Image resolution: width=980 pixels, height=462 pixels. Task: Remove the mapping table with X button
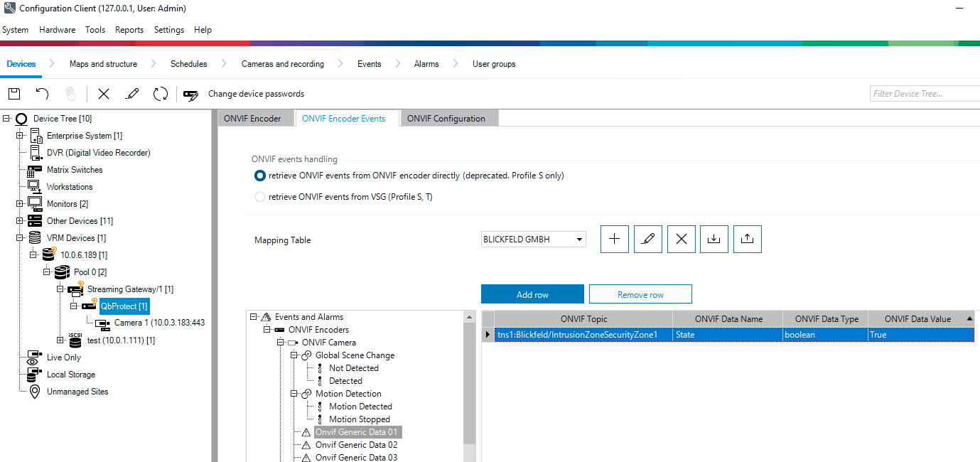681,240
